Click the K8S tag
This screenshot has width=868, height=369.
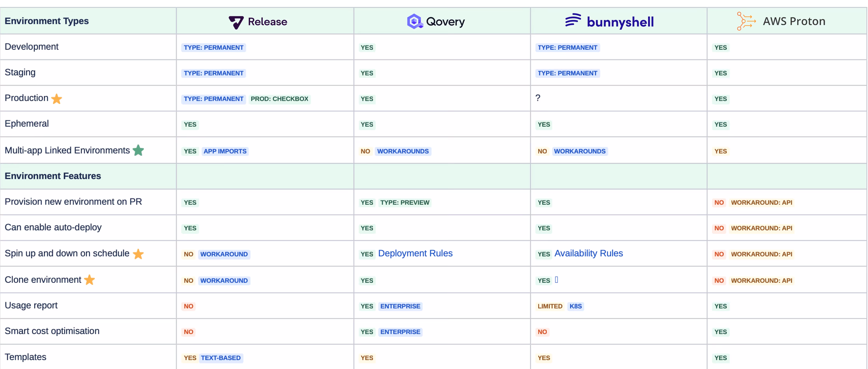(x=576, y=306)
